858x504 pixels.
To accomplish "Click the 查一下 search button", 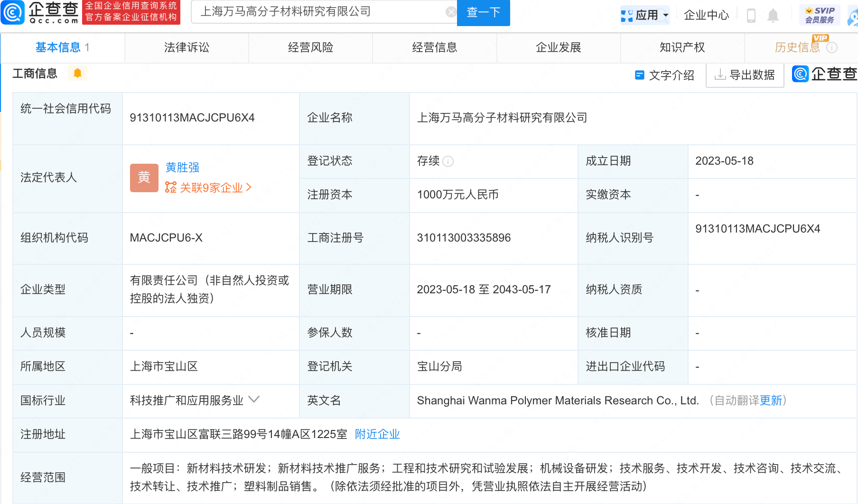I will tap(483, 13).
